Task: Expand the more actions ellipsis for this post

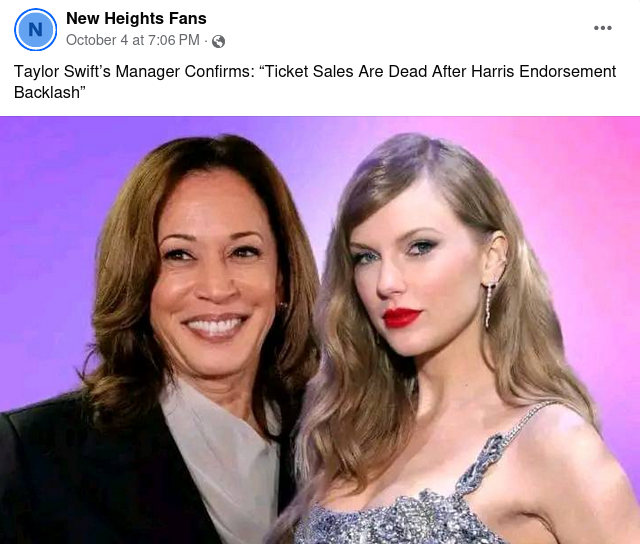Action: (602, 28)
